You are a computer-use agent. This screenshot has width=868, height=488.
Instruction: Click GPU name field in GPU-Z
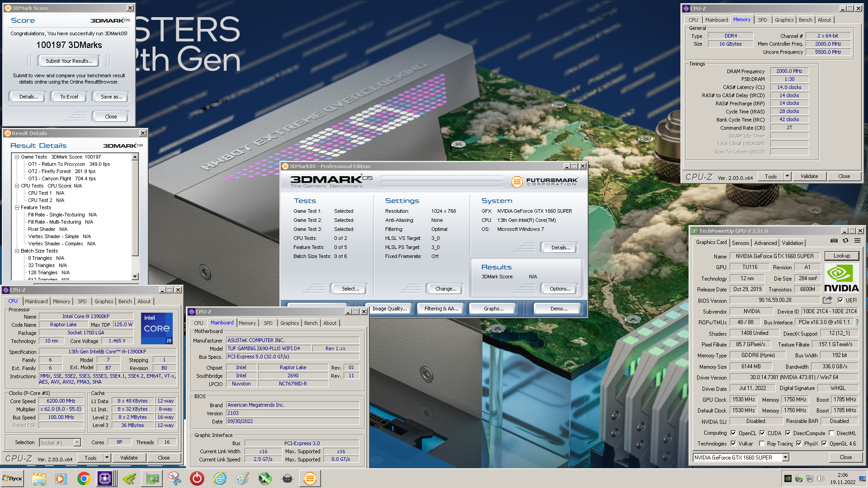tap(774, 256)
